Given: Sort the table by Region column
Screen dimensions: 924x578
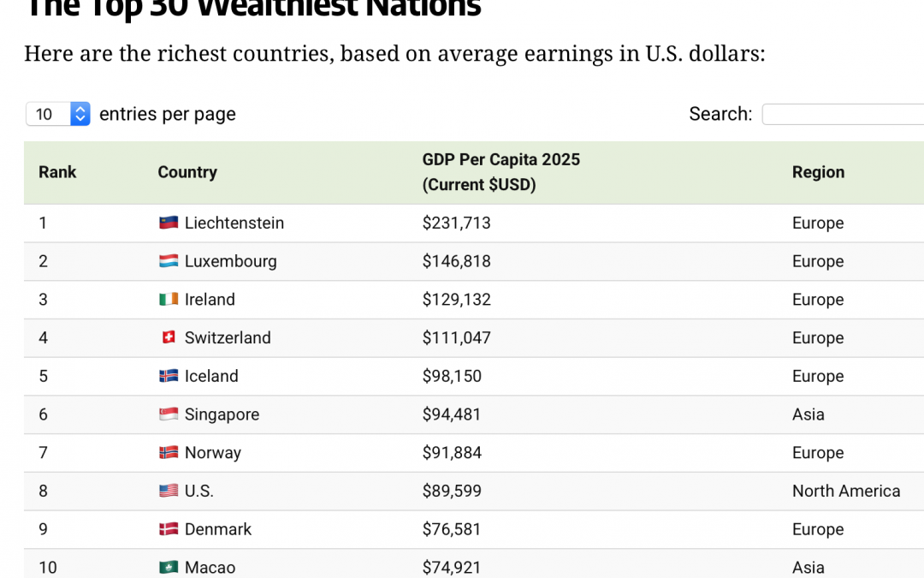Looking at the screenshot, I should point(818,172).
